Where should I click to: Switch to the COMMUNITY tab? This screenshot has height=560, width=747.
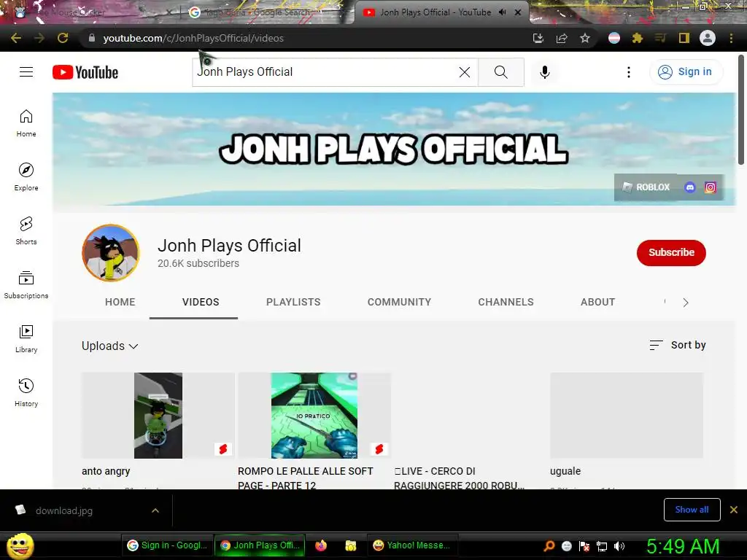399,302
